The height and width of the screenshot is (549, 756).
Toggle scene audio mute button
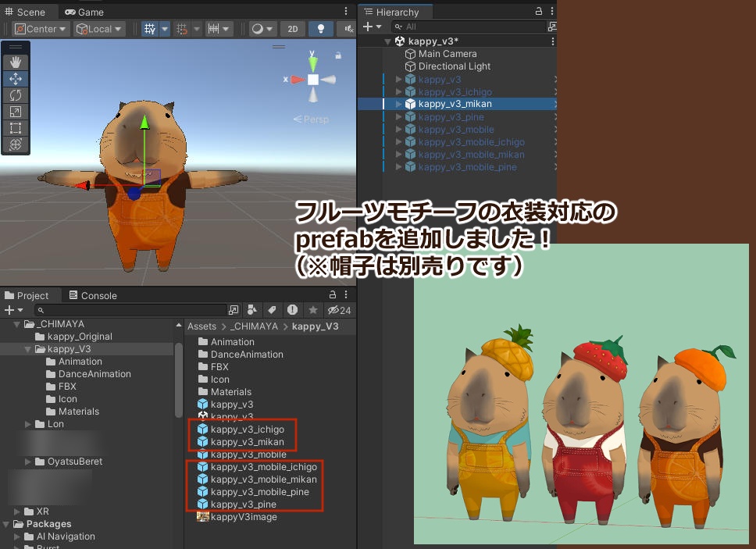pyautogui.click(x=348, y=29)
